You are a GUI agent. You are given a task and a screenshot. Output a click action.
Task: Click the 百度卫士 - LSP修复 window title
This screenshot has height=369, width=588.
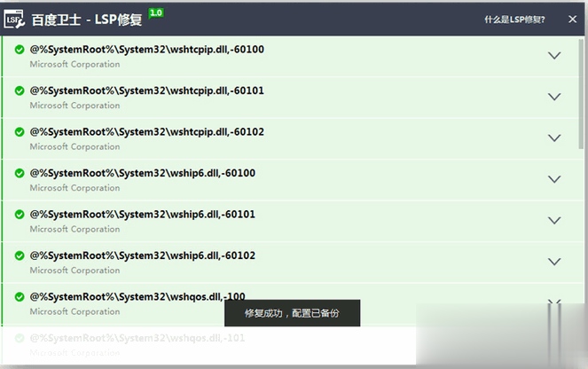point(87,20)
